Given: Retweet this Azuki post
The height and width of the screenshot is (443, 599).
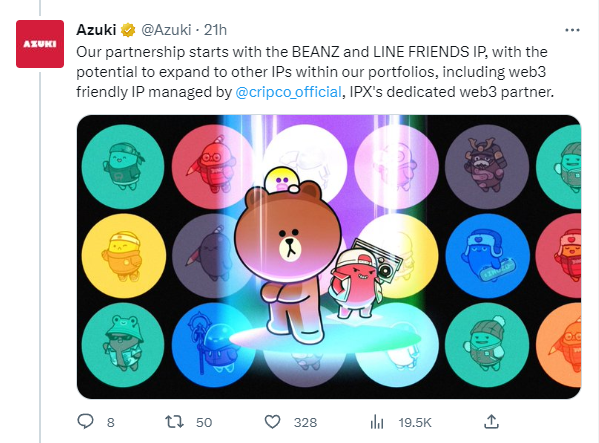Looking at the screenshot, I should click(x=175, y=422).
